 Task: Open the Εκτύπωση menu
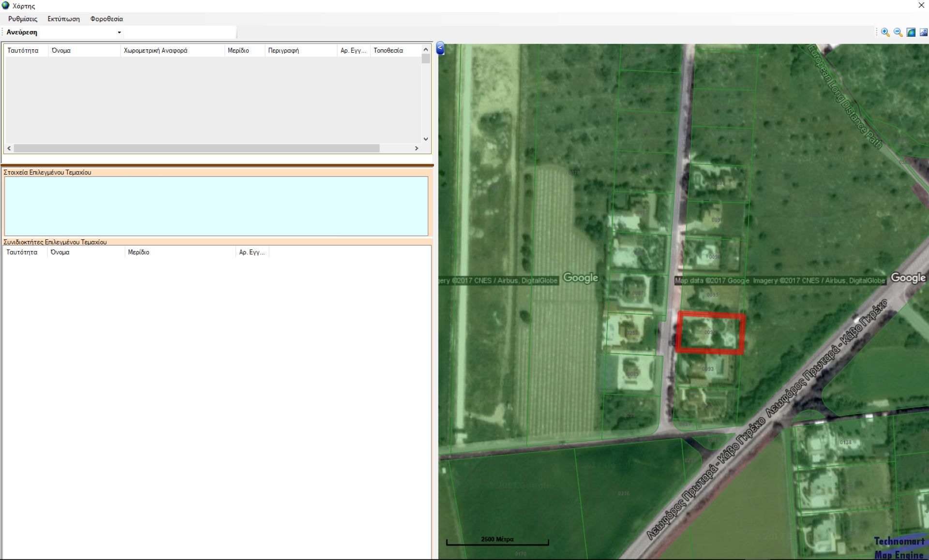pos(63,19)
